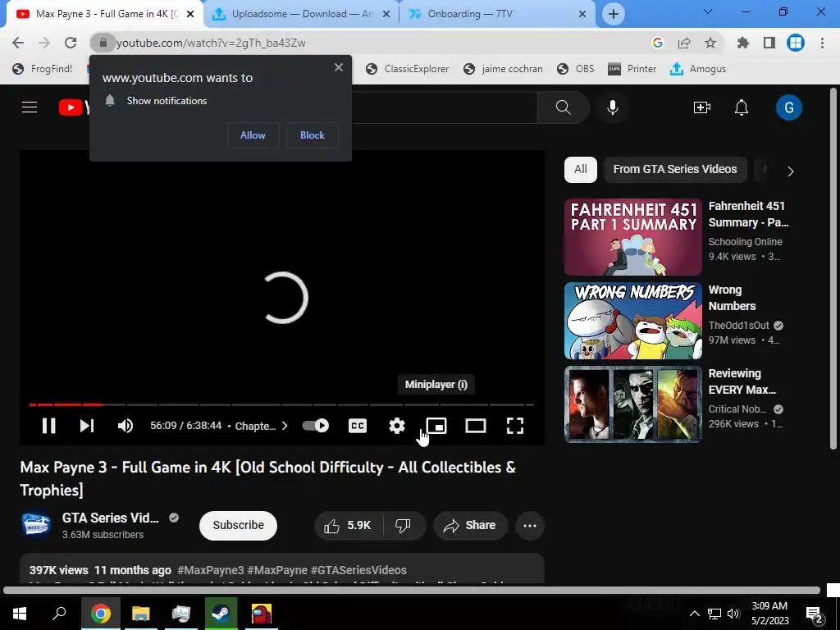Viewport: 840px width, 630px height.
Task: Toggle closed captions CC button
Action: [x=358, y=426]
